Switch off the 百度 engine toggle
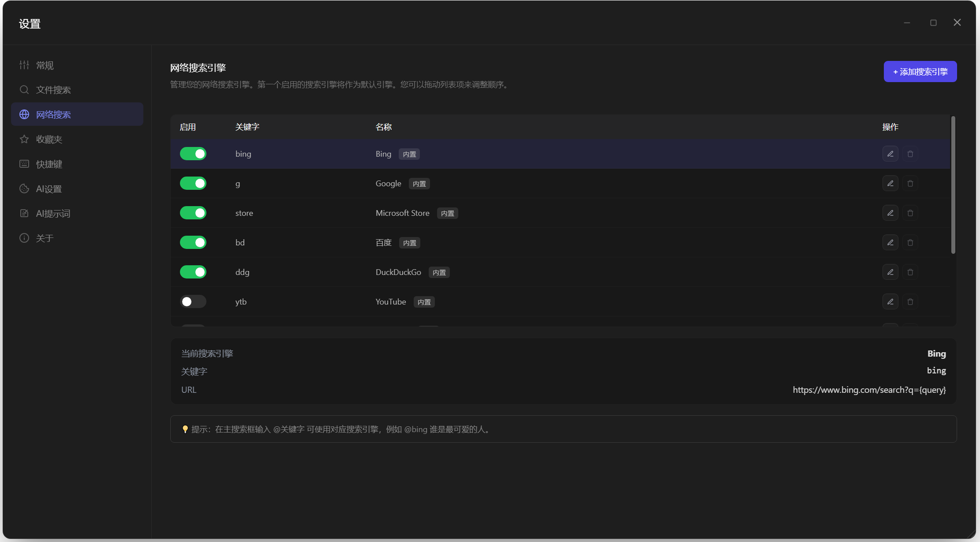The image size is (980, 542). coord(193,242)
